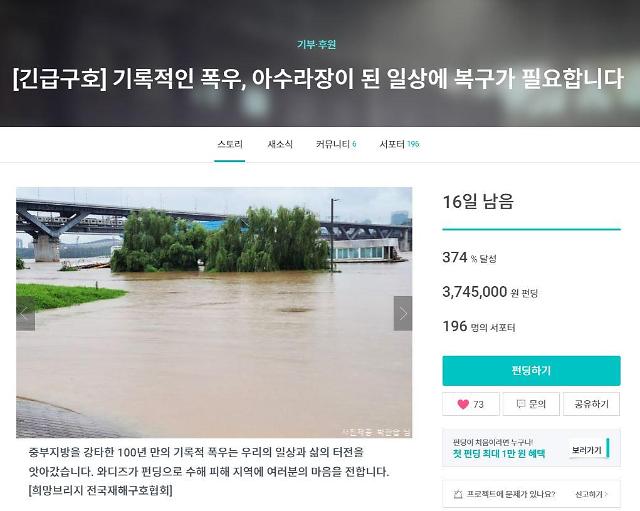Click the inquiry speech bubble icon
640x511 pixels.
tap(521, 404)
